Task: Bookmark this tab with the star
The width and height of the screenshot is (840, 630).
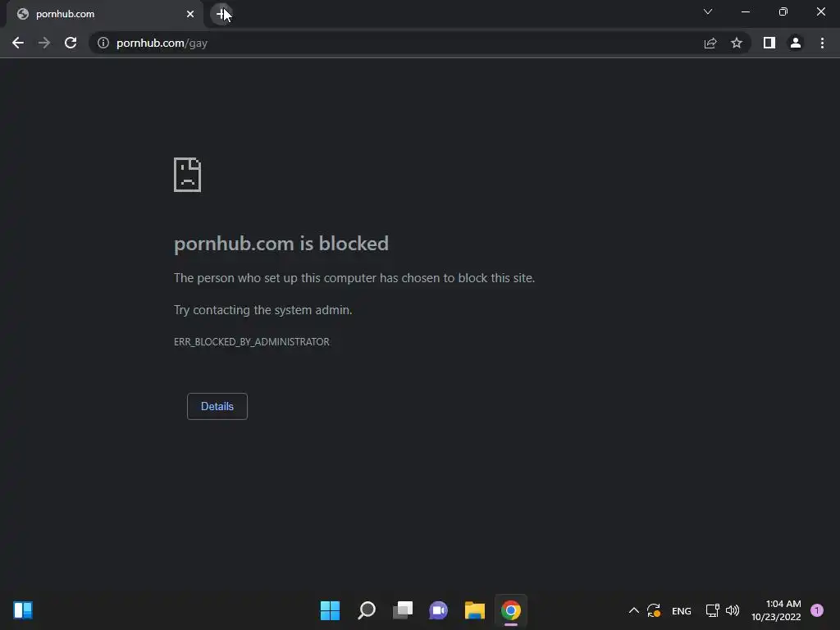Action: click(737, 43)
